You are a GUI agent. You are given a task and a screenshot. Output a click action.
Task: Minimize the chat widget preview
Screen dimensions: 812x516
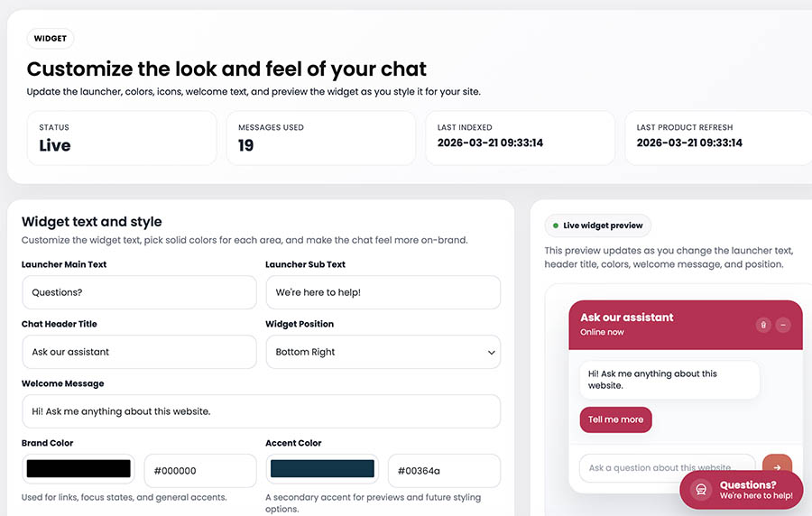[x=784, y=325]
